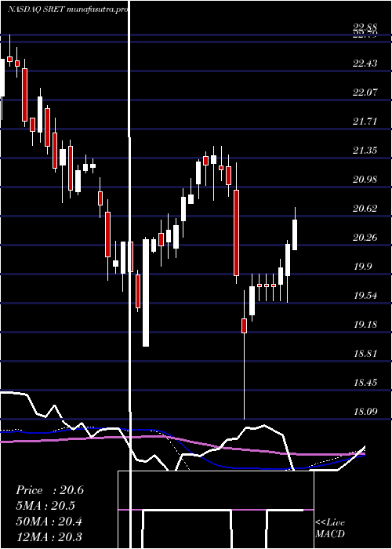Click the 20.98 price axis label
The image size is (392, 549).
pos(365,180)
